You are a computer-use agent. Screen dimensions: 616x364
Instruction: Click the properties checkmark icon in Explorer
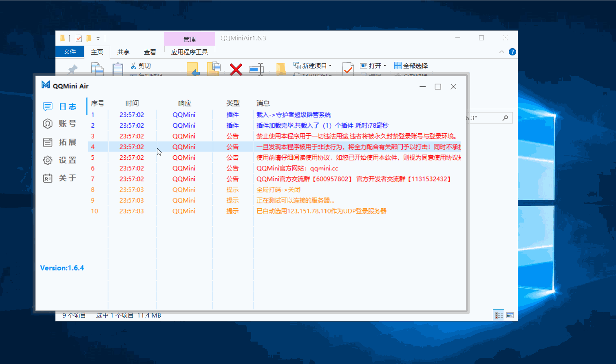(x=348, y=69)
